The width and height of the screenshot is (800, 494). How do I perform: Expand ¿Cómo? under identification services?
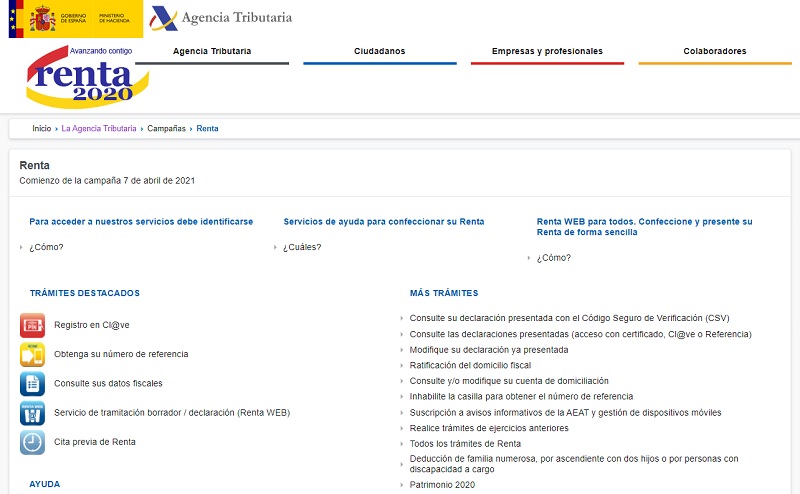click(46, 247)
